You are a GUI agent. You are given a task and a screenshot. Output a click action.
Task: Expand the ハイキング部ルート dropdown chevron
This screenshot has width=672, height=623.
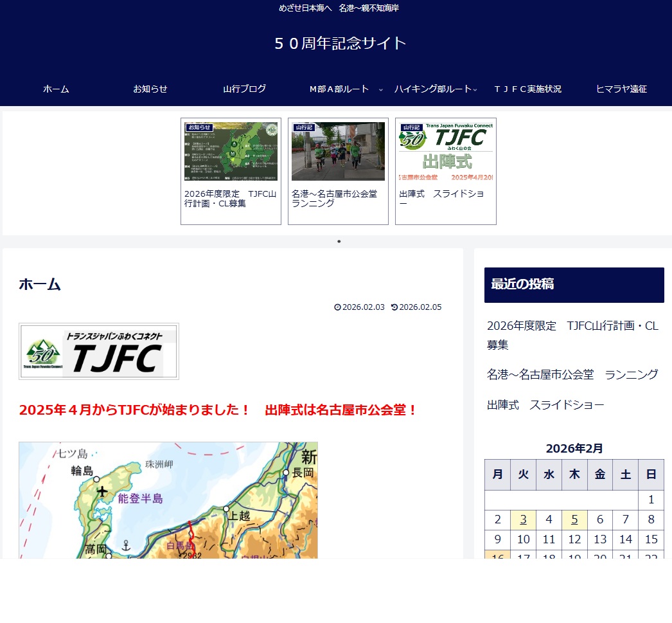[x=475, y=90]
